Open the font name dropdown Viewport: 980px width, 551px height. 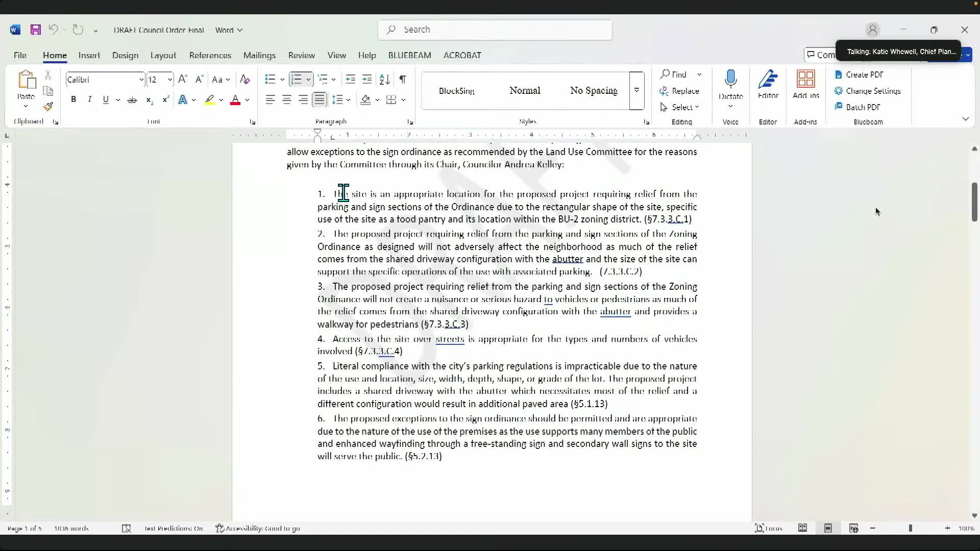[141, 80]
